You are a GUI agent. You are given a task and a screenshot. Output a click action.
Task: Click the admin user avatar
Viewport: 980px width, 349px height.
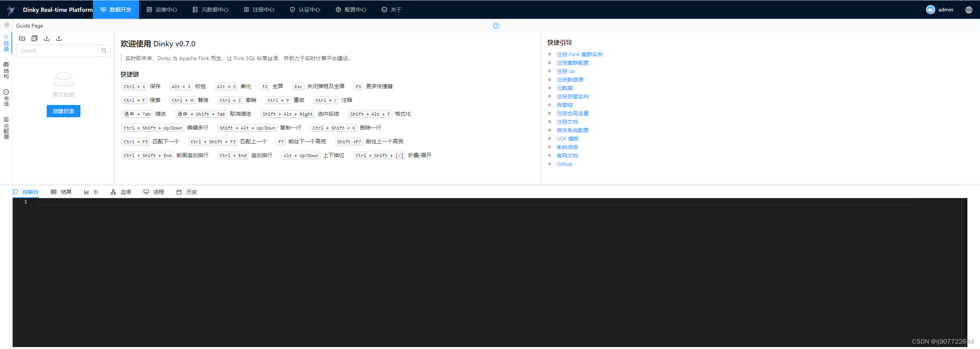click(x=930, y=10)
